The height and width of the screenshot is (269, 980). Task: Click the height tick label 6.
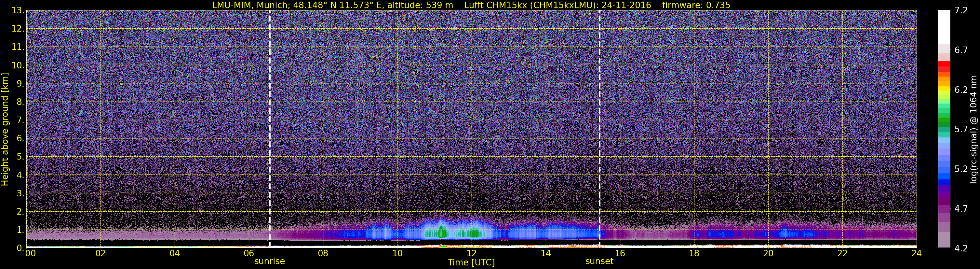tap(20, 138)
